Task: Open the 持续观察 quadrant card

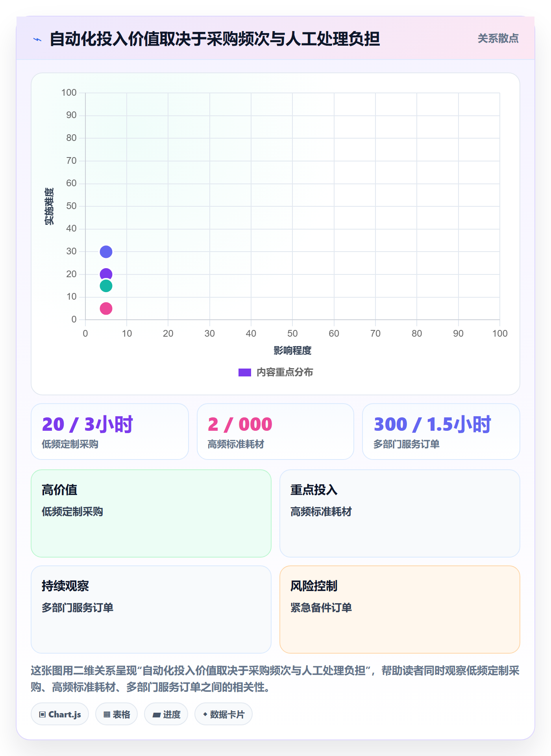Action: pos(151,610)
